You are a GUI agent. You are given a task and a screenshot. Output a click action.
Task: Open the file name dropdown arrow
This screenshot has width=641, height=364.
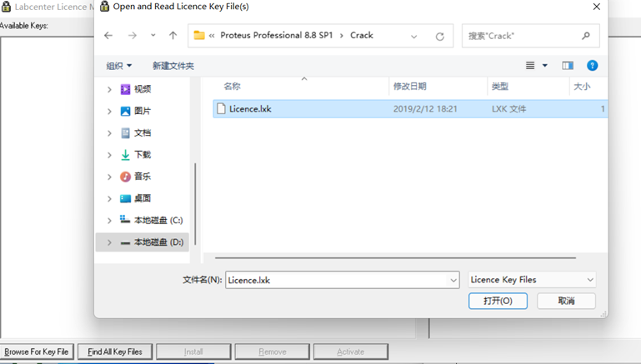pos(453,280)
